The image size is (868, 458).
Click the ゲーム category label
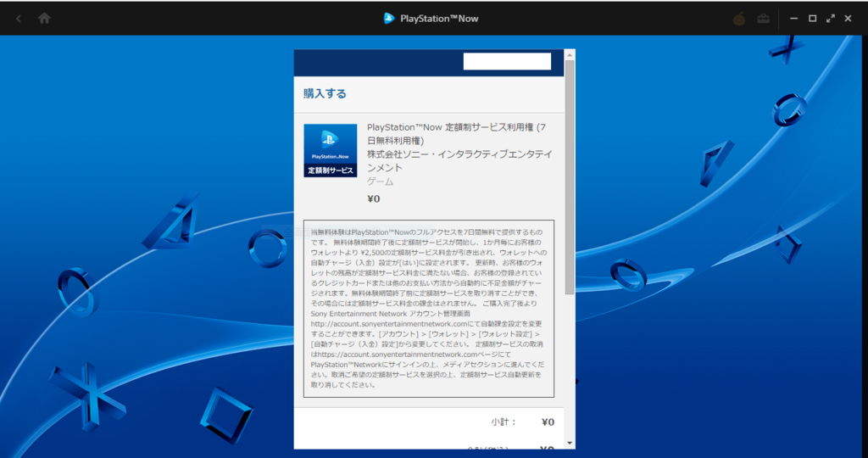[381, 182]
